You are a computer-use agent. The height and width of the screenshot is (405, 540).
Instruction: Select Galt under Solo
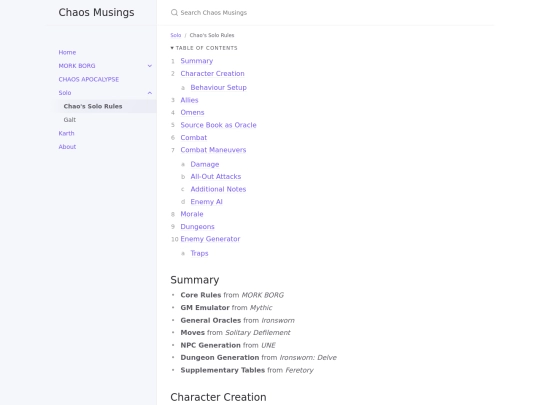pyautogui.click(x=70, y=120)
